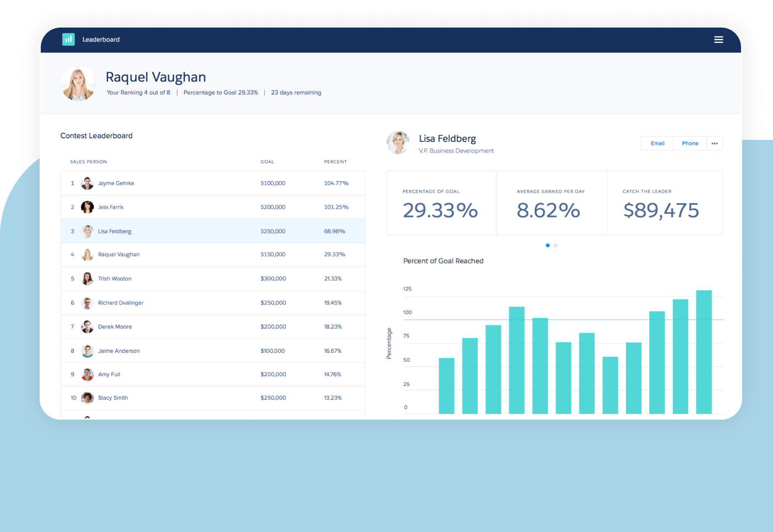Select the highlighted Lisa Feldberg leaderboard row
This screenshot has height=532, width=773.
(213, 231)
